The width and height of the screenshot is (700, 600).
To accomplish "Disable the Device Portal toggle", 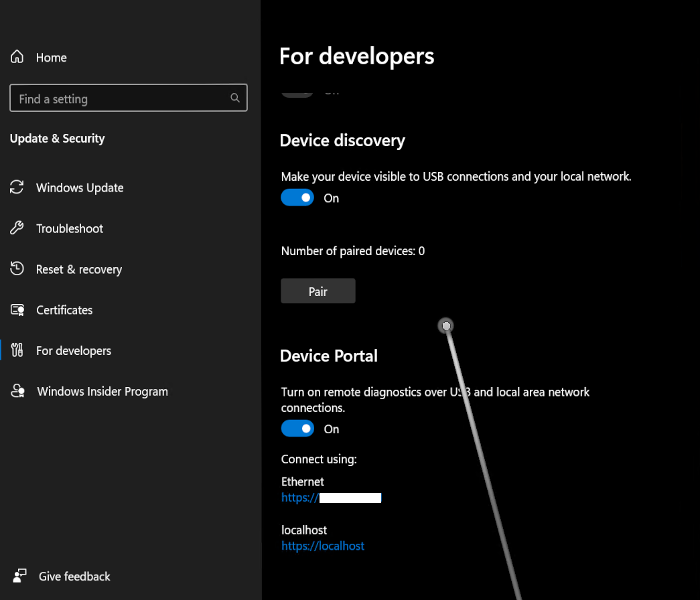I will click(297, 428).
